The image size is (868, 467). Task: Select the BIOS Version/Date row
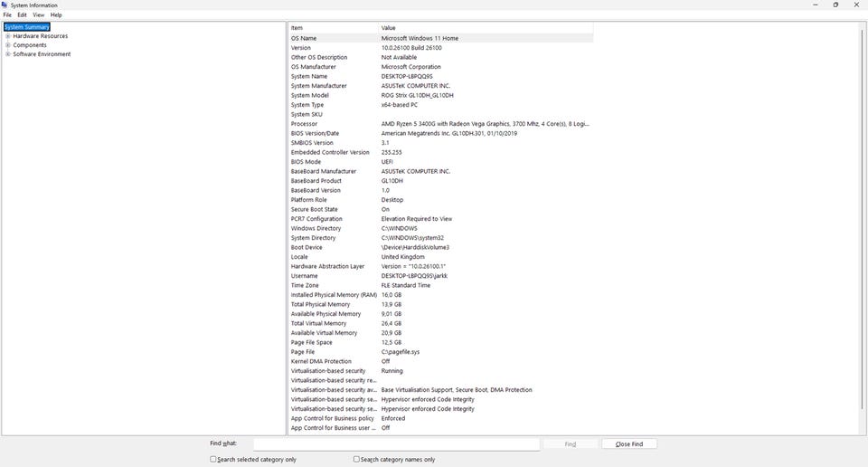click(x=440, y=134)
